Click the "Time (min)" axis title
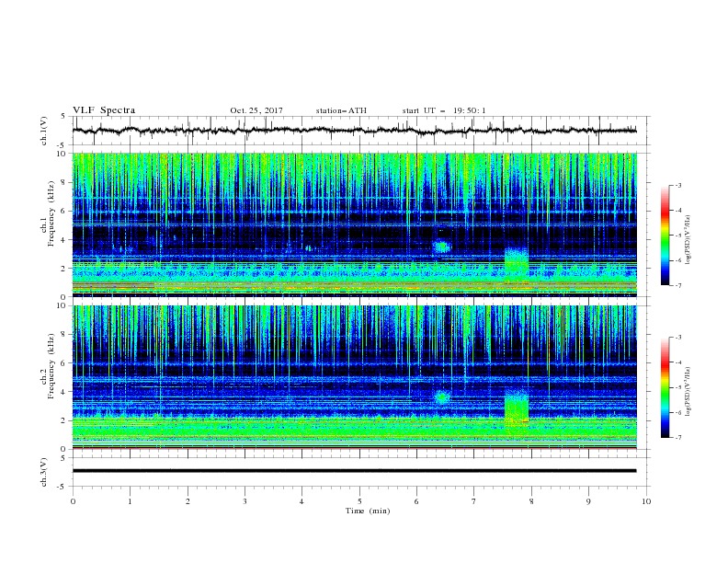This screenshot has width=728, height=563. point(368,511)
